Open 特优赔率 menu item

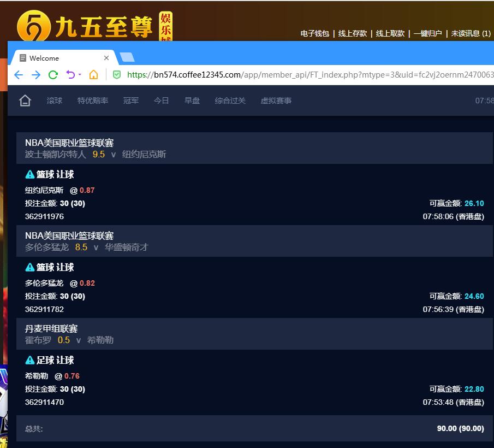[93, 101]
